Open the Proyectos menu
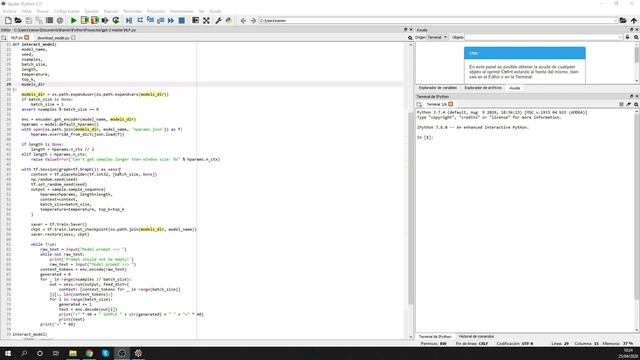This screenshot has width=640, height=360. pyautogui.click(x=156, y=11)
